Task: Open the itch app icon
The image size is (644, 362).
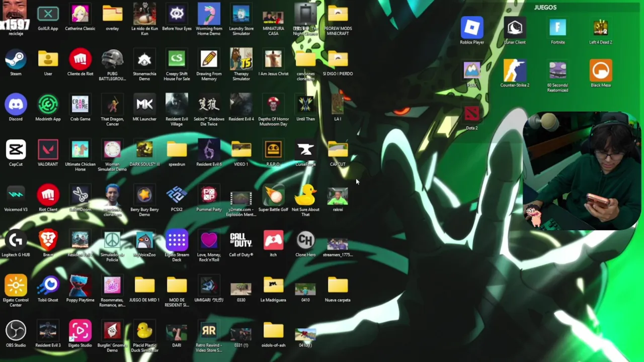Action: (273, 240)
